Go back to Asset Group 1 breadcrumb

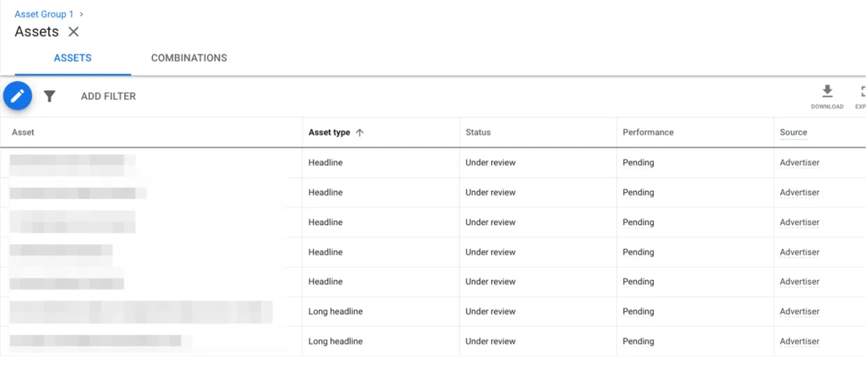[44, 14]
